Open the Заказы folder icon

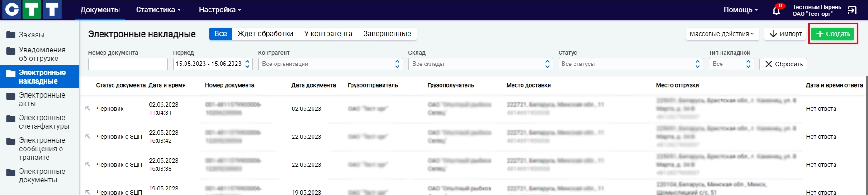[11, 35]
